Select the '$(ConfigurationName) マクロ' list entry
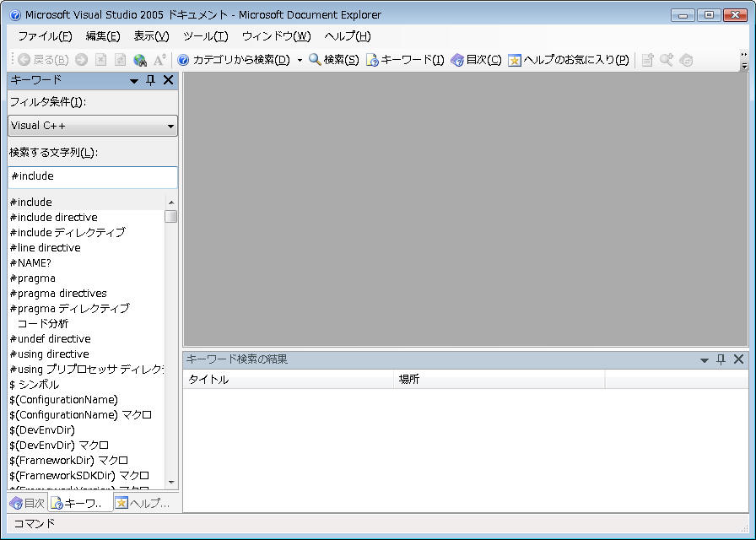The image size is (756, 540). 87,414
